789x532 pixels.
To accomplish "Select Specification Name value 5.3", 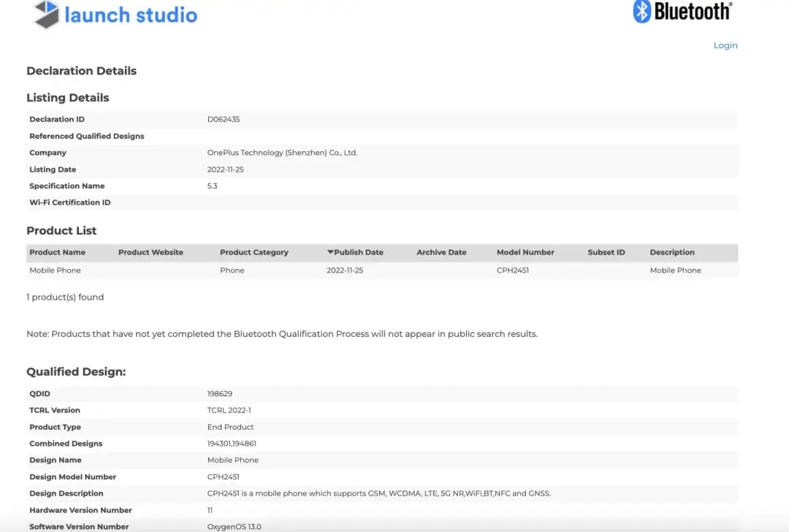I will (x=213, y=186).
